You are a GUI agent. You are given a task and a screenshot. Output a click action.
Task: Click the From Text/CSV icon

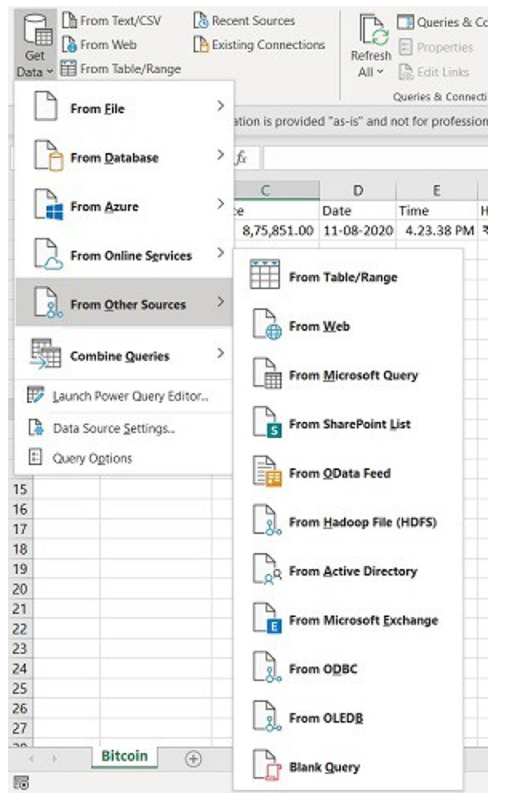[69, 20]
